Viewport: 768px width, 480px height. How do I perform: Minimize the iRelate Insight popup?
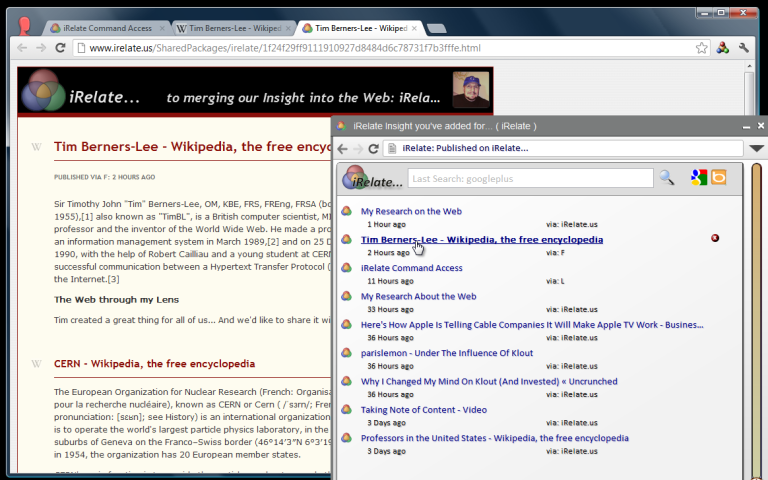[746, 126]
